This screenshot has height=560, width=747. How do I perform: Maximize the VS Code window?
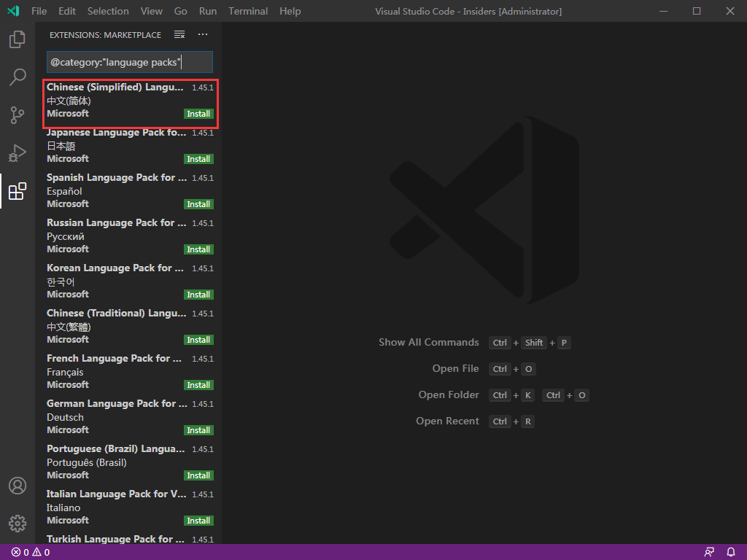[x=697, y=11]
